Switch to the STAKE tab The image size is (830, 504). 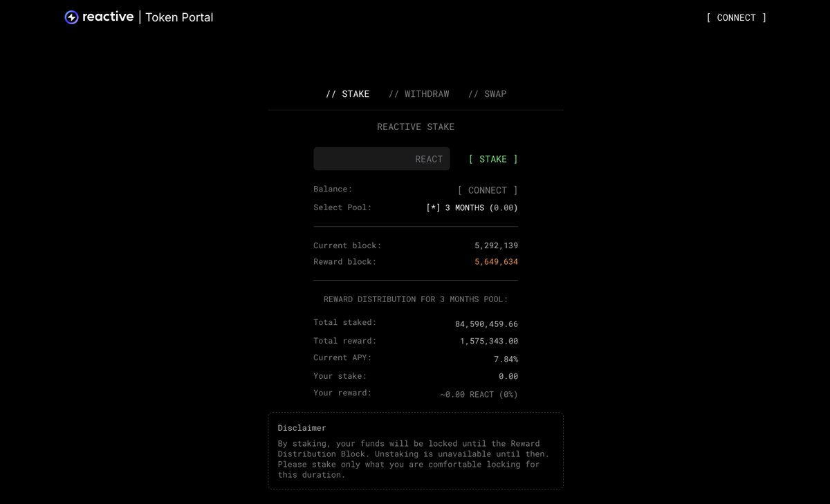(347, 93)
